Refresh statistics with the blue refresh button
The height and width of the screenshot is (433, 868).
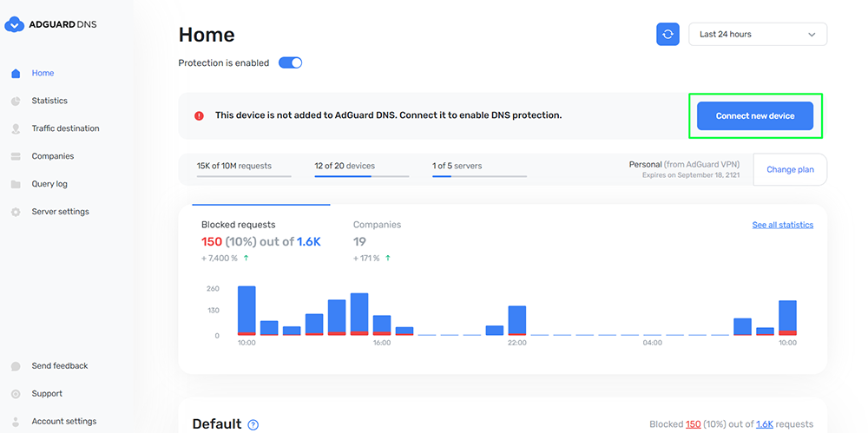pos(667,35)
